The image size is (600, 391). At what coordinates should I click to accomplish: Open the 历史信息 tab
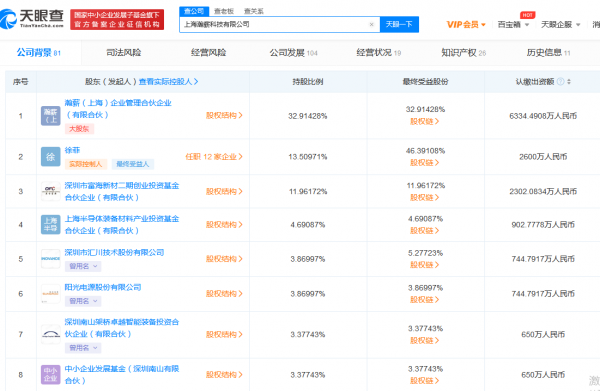click(x=548, y=53)
